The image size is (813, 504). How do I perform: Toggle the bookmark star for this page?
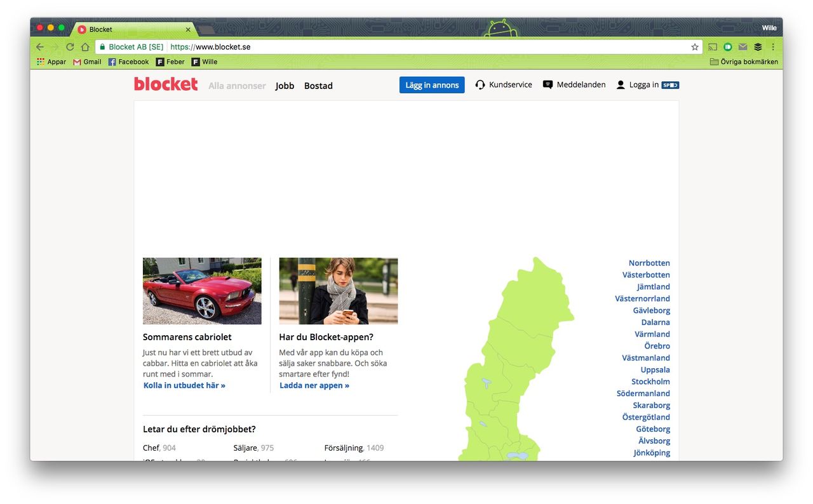tap(694, 46)
